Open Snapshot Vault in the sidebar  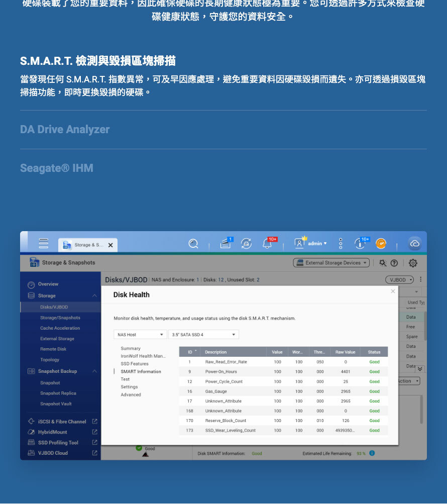pyautogui.click(x=56, y=404)
